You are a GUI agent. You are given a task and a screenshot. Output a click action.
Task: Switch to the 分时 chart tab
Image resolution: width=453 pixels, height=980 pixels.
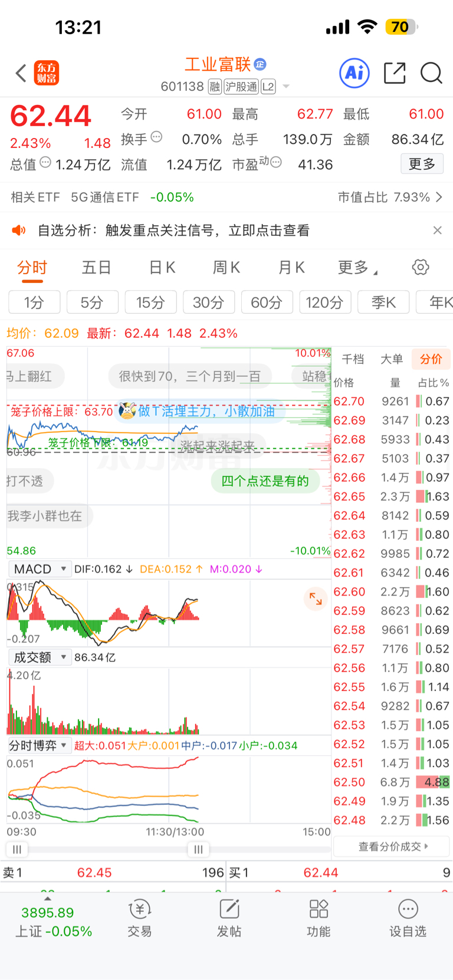(32, 268)
